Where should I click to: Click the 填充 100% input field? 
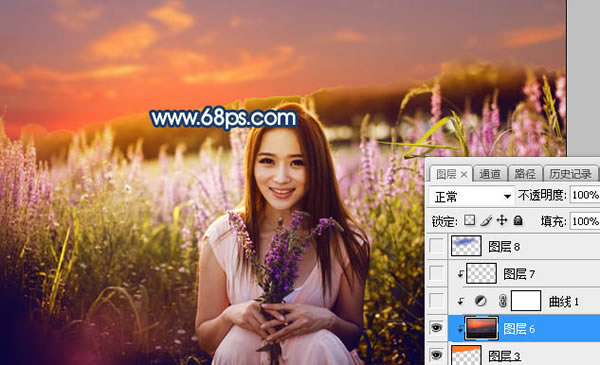pyautogui.click(x=585, y=221)
